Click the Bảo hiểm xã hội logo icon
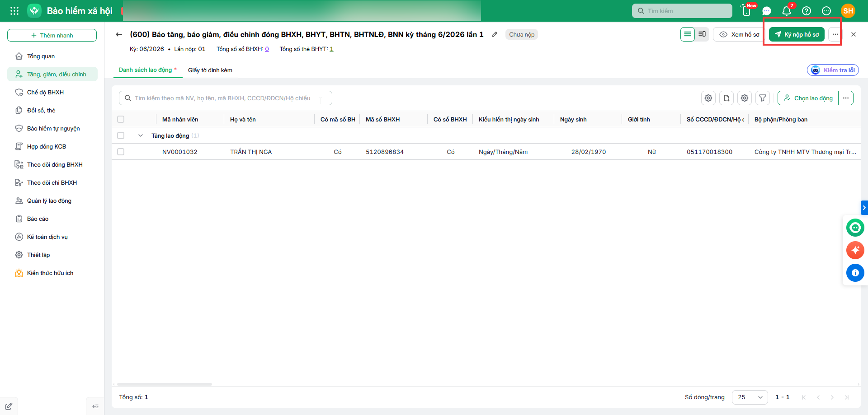 (34, 11)
